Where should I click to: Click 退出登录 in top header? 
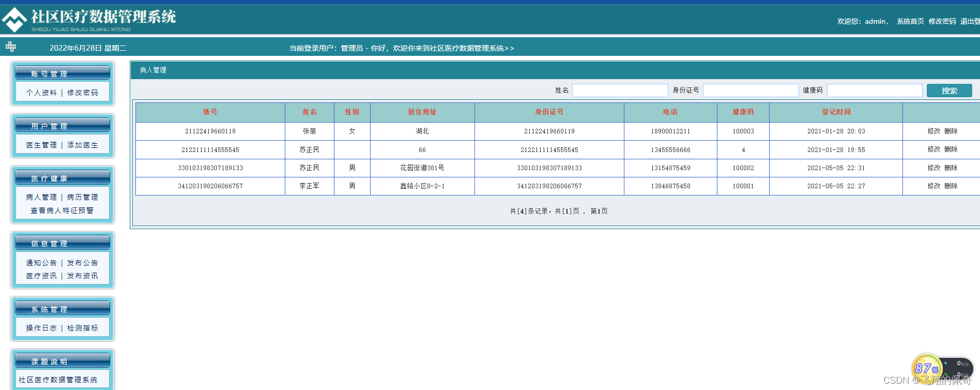(970, 21)
